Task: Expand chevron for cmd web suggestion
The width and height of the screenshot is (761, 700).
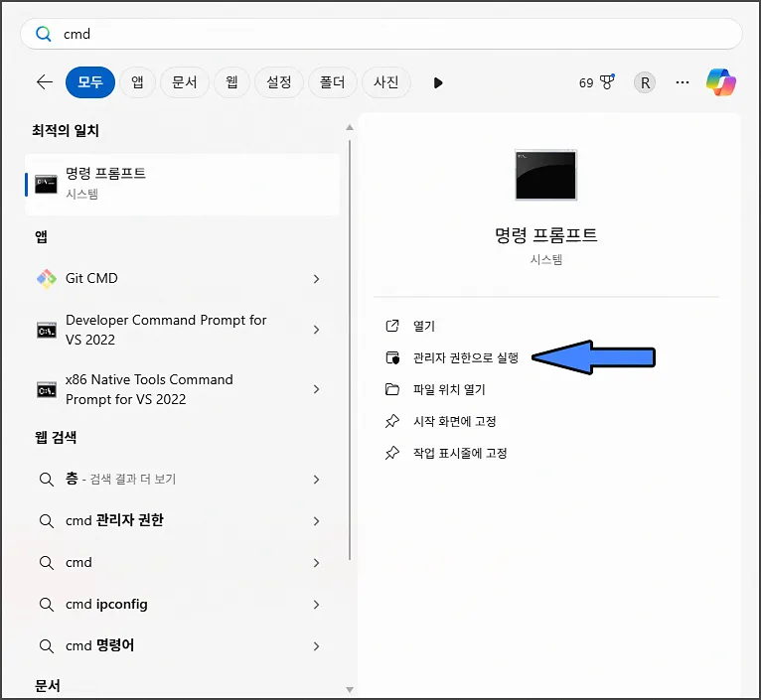Action: (317, 563)
